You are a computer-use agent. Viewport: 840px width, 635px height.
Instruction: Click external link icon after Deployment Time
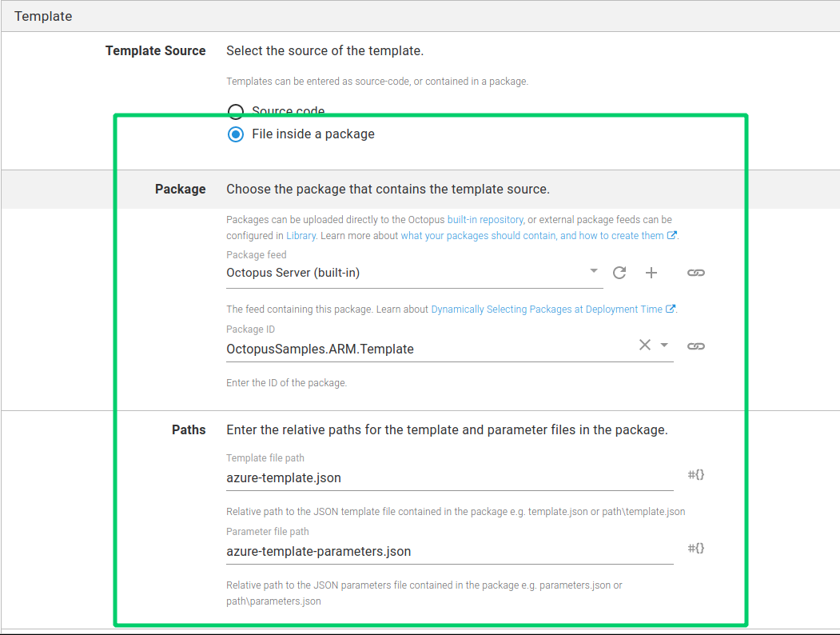point(671,310)
